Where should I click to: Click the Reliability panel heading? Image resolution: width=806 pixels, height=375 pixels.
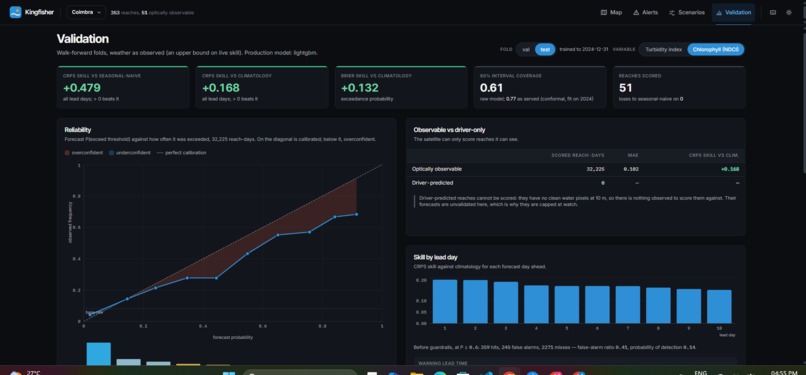click(78, 130)
